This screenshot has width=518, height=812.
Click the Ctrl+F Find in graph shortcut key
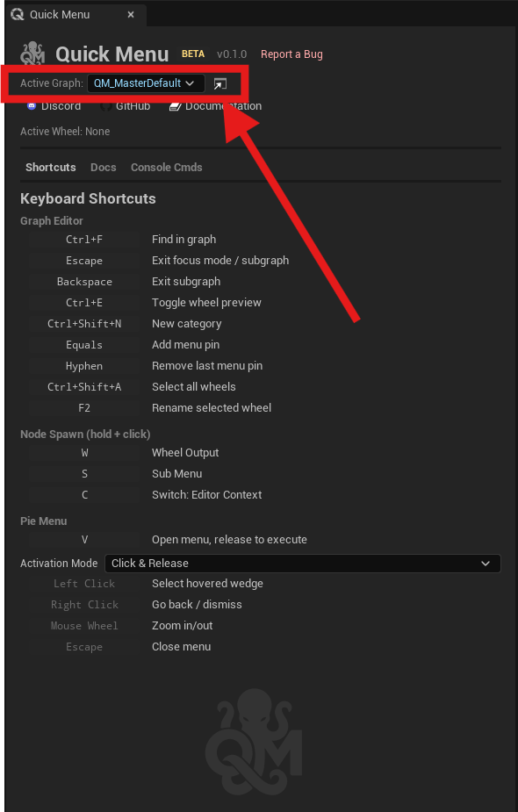[83, 239]
